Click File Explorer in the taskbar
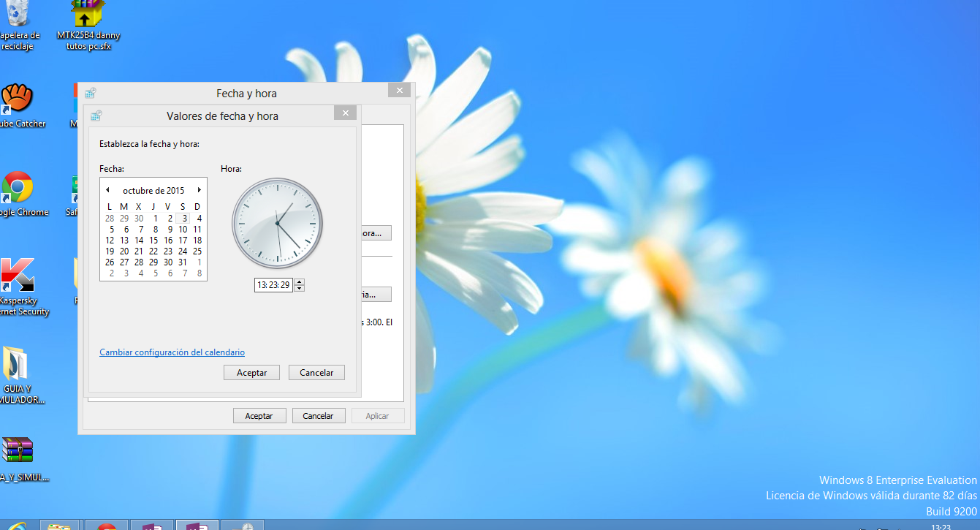Viewport: 980px width, 530px height. click(59, 525)
